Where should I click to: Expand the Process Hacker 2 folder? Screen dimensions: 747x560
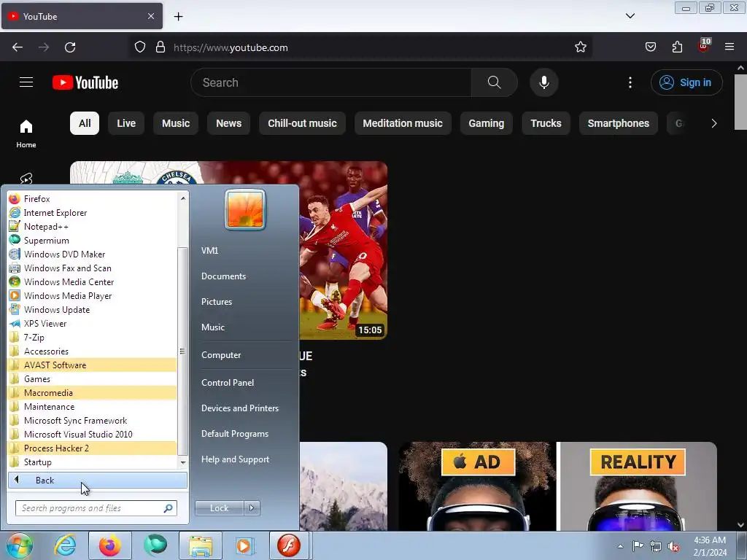click(x=93, y=448)
